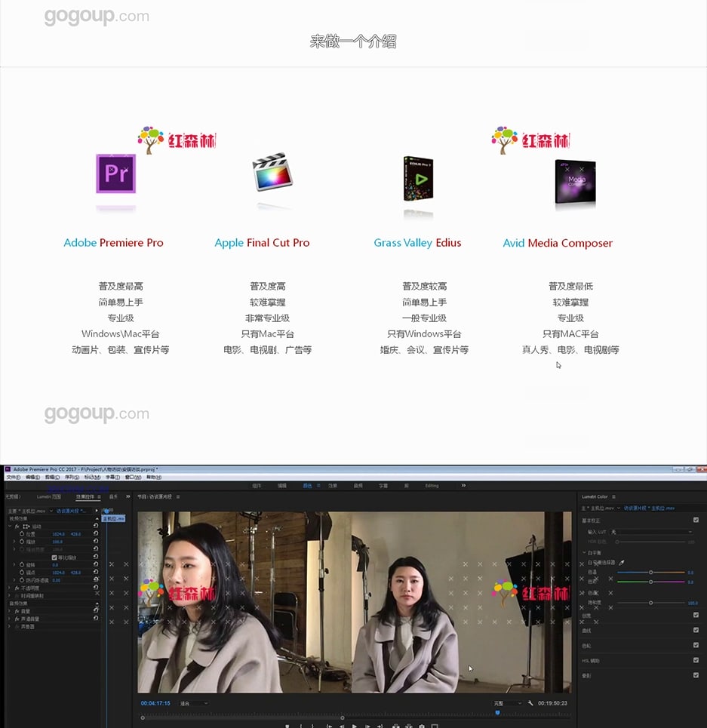Expand the 不透明度 (Opacity) effect group
Screen dimensions: 707x728
[x=10, y=588]
